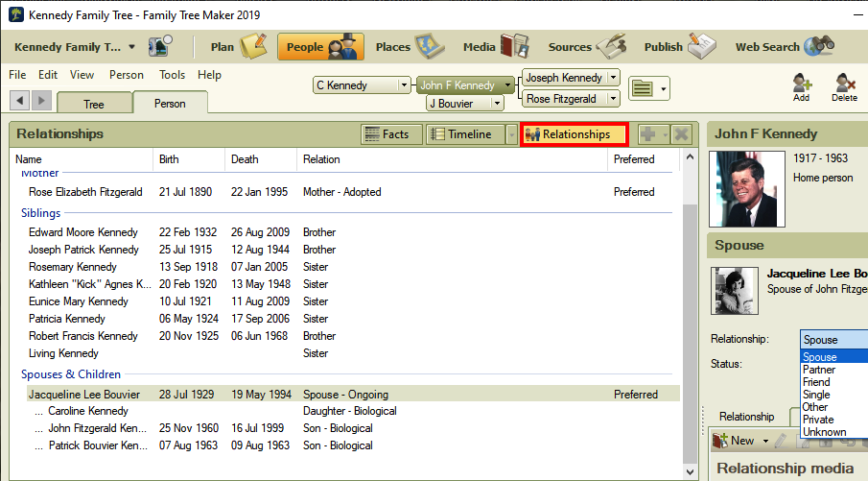This screenshot has height=481, width=868.
Task: Open the Places workspace
Action: coord(410,46)
